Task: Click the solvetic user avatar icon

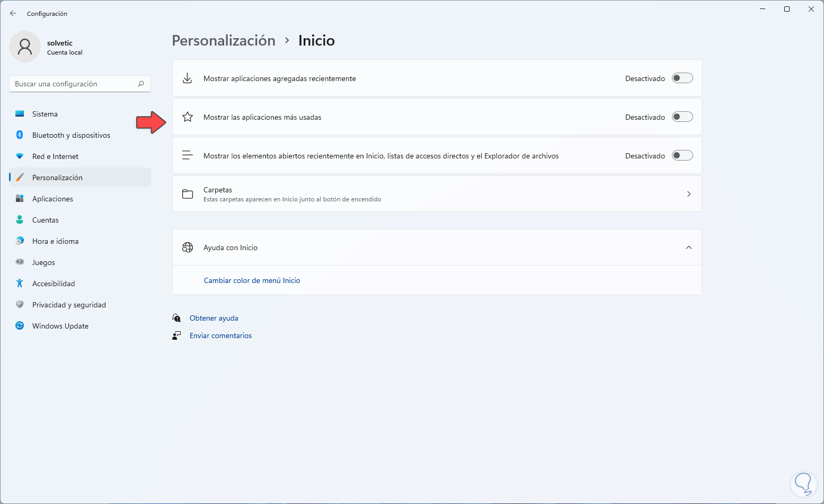Action: pyautogui.click(x=25, y=47)
